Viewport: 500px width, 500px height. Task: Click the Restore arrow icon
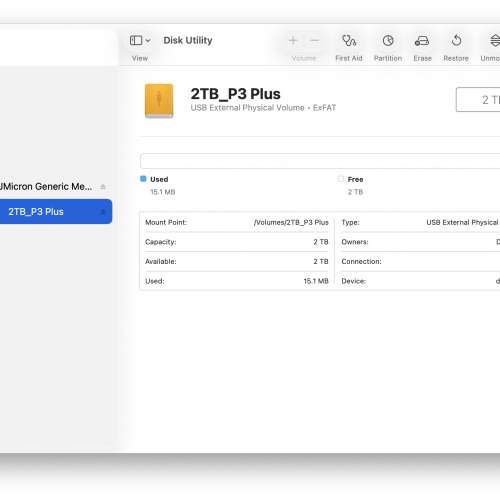click(456, 41)
